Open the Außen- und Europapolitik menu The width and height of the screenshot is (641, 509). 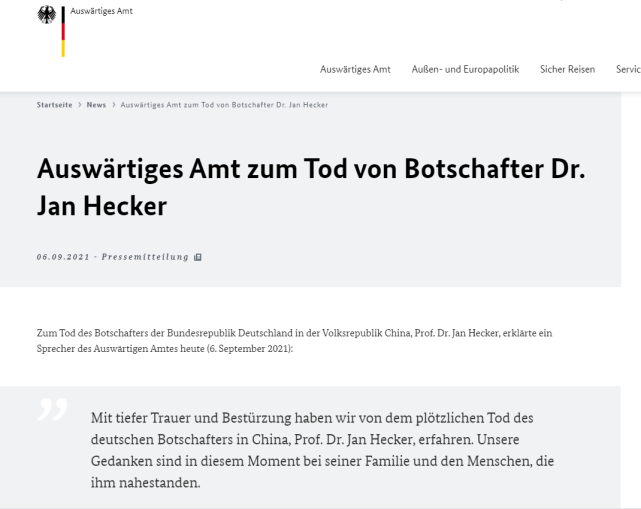pyautogui.click(x=465, y=70)
